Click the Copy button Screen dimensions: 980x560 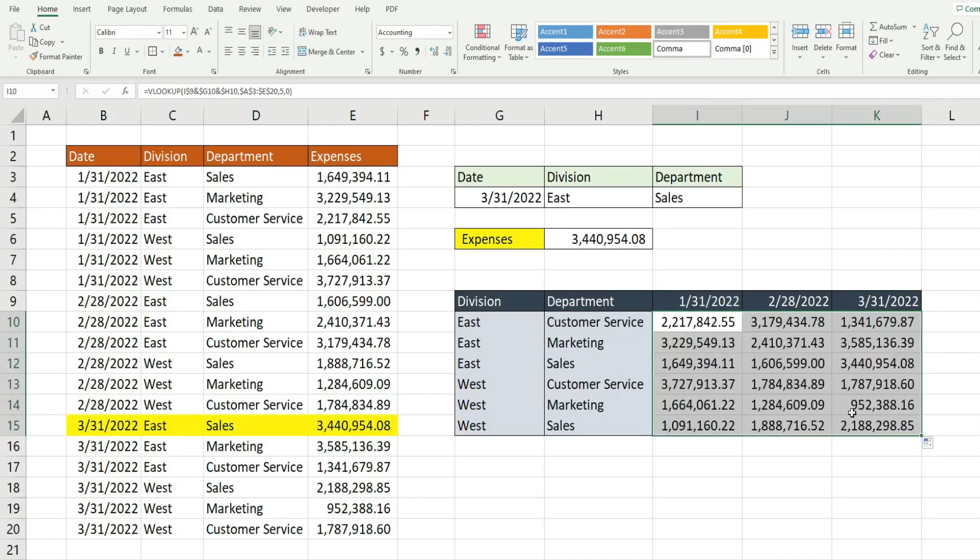click(43, 42)
